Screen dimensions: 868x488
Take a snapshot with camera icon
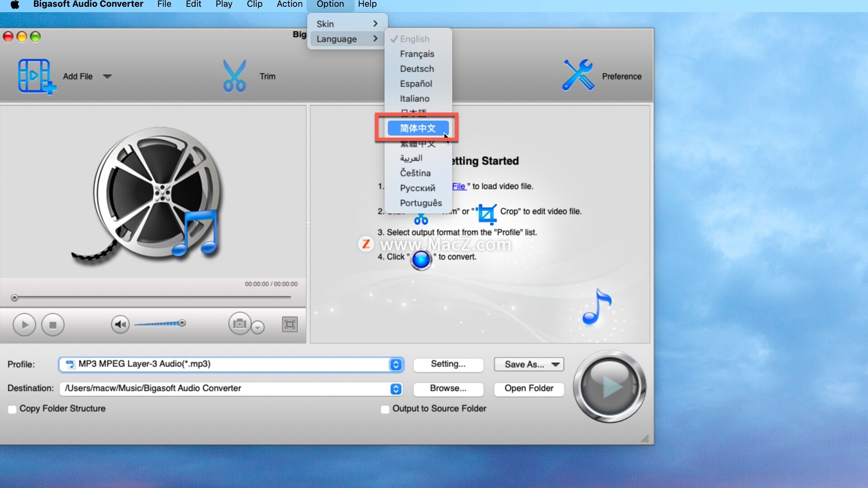(x=240, y=324)
